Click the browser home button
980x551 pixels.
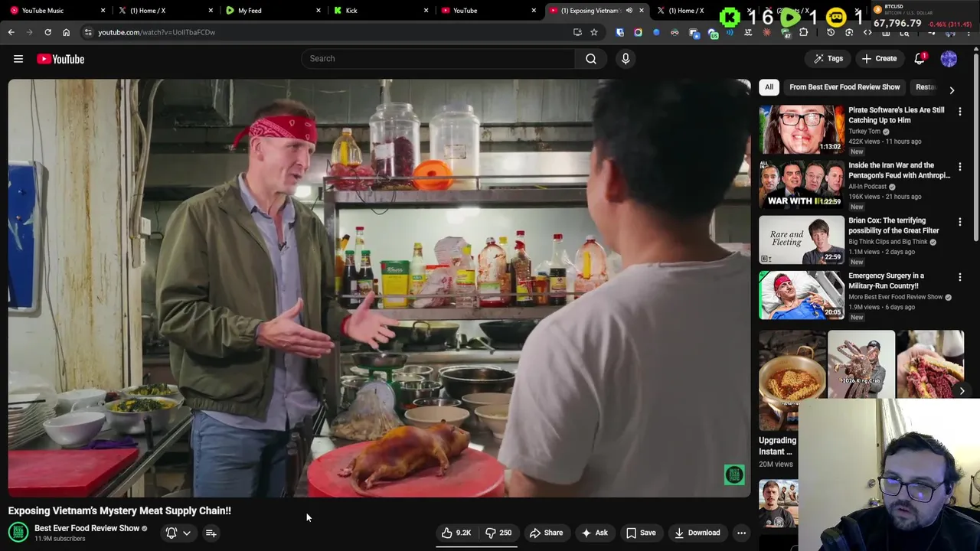click(66, 32)
